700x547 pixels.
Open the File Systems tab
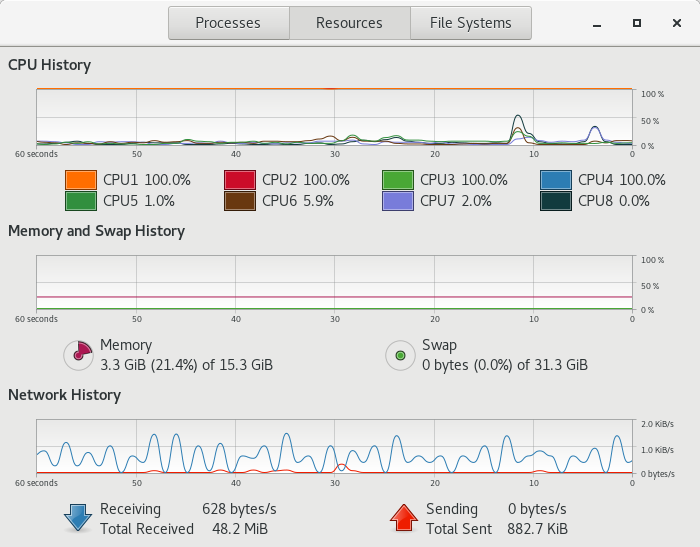tap(471, 23)
